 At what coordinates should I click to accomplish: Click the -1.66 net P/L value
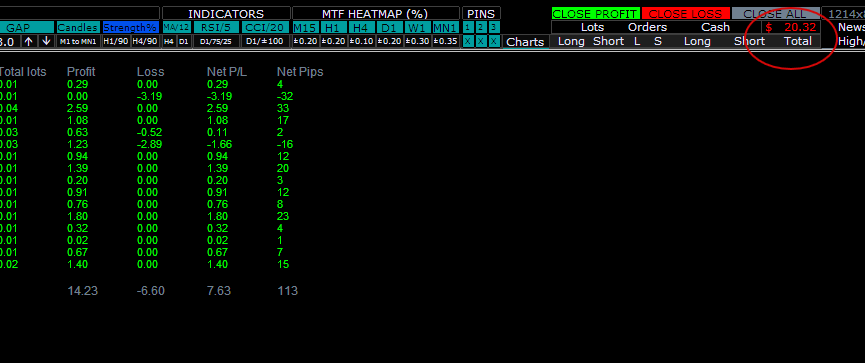(220, 145)
